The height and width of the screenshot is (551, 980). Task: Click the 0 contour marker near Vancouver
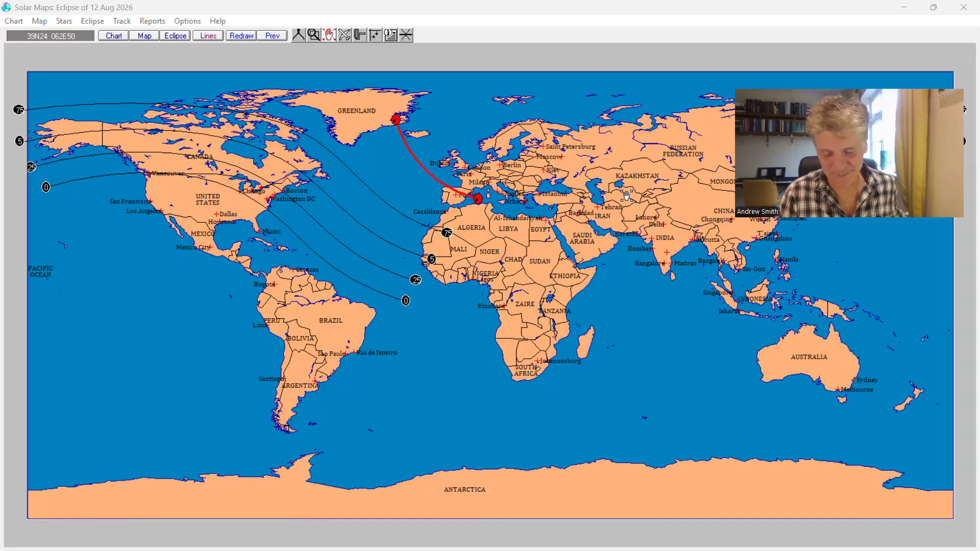click(x=46, y=187)
